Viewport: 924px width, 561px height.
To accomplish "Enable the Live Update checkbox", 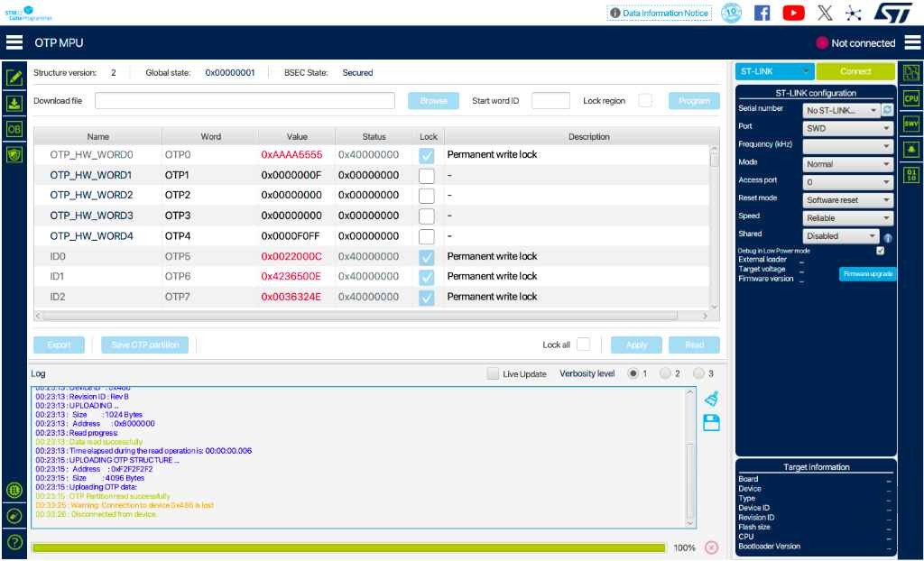I will (493, 373).
